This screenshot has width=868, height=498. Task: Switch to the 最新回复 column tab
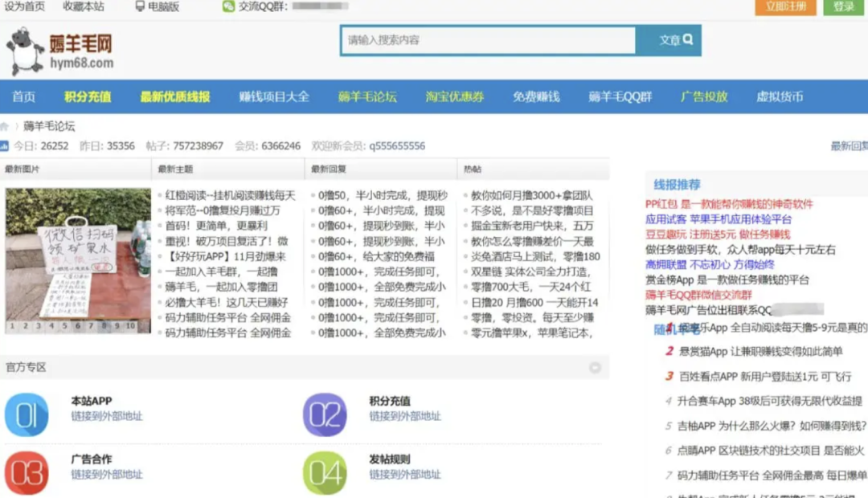click(x=324, y=169)
